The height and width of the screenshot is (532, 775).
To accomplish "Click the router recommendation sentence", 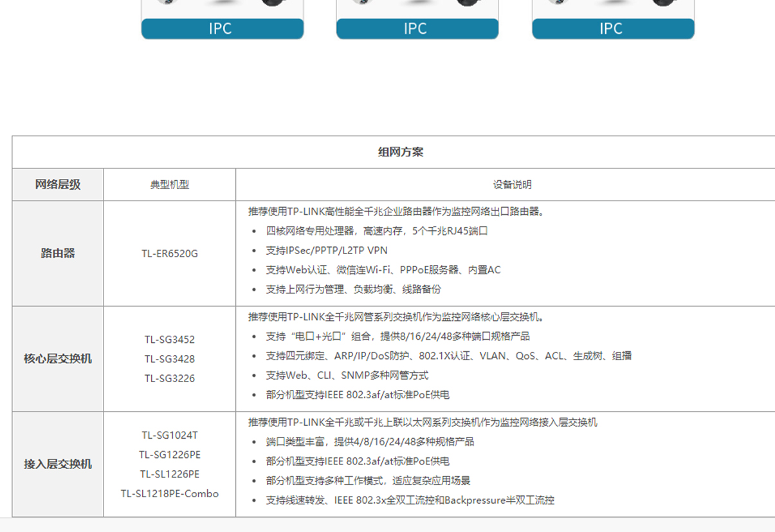I will [x=397, y=211].
